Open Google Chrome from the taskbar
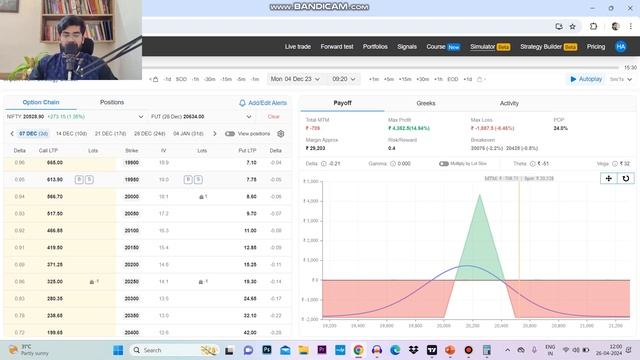Viewport: 640px width, 360px height. (358, 350)
